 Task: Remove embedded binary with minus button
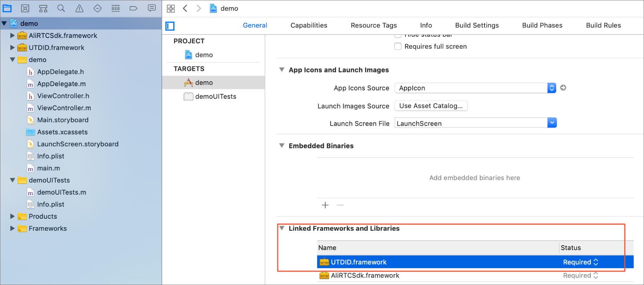click(340, 205)
